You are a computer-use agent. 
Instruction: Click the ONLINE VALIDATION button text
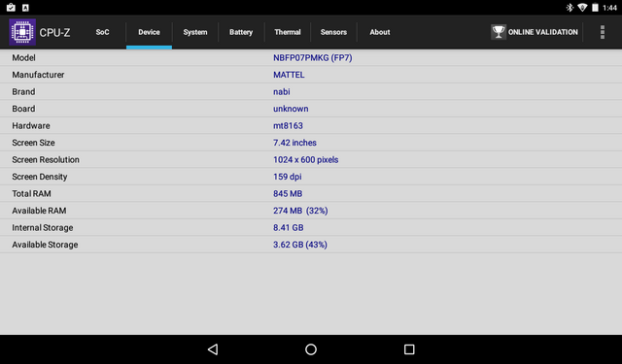click(543, 32)
